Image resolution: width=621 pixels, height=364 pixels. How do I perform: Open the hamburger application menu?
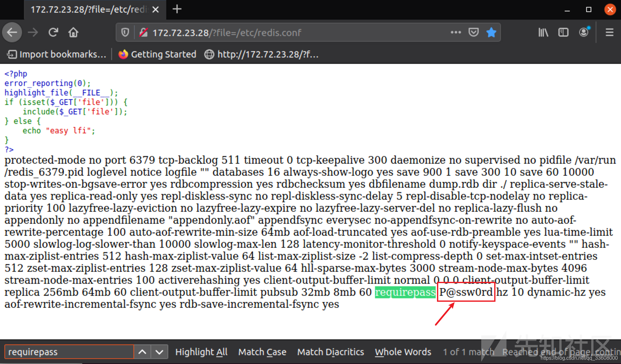(610, 32)
